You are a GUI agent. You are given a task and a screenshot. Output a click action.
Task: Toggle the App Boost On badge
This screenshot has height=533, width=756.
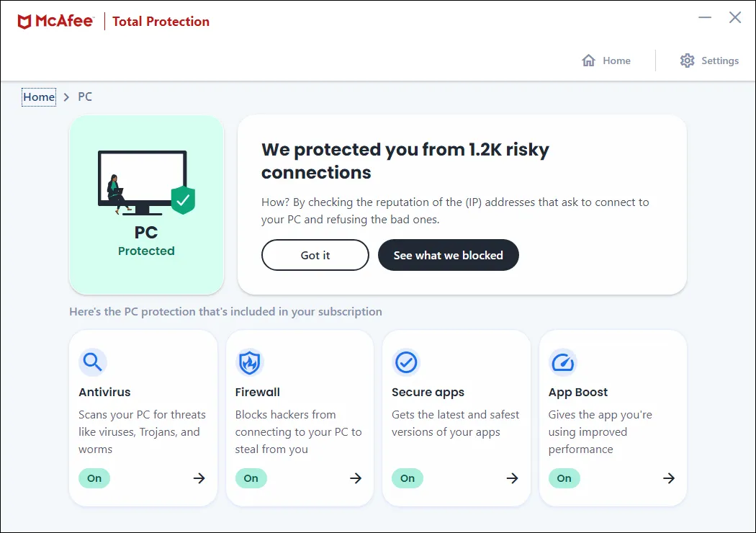(x=564, y=478)
